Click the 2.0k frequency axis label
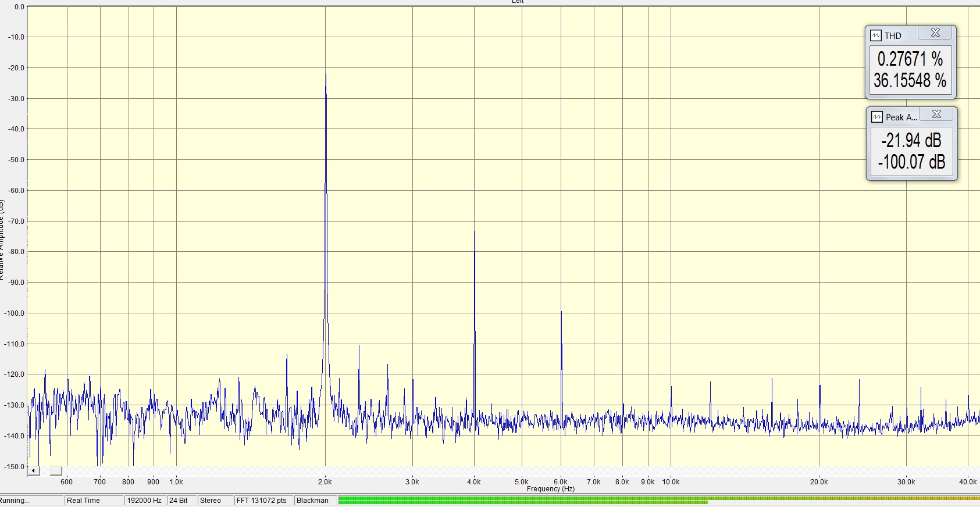This screenshot has height=507, width=980. 325,482
